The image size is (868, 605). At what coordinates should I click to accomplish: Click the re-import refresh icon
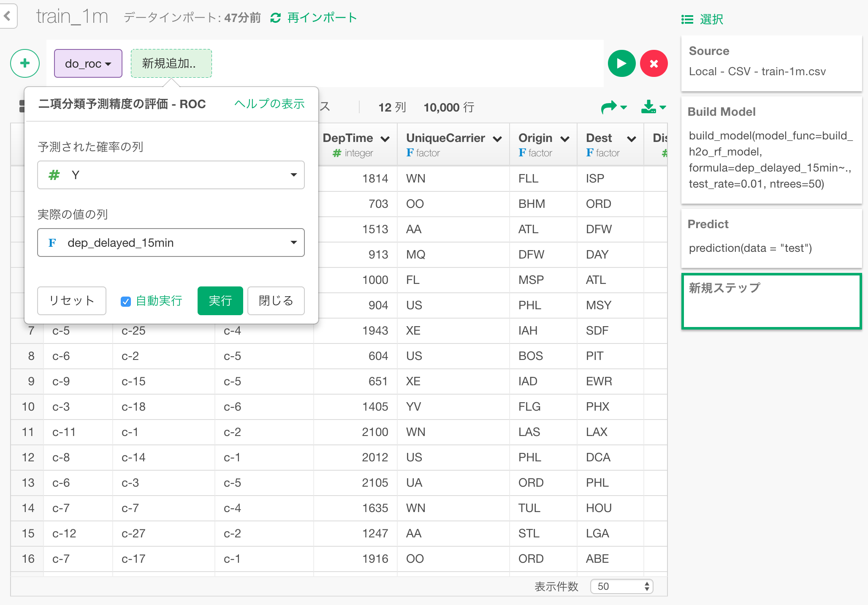point(276,18)
